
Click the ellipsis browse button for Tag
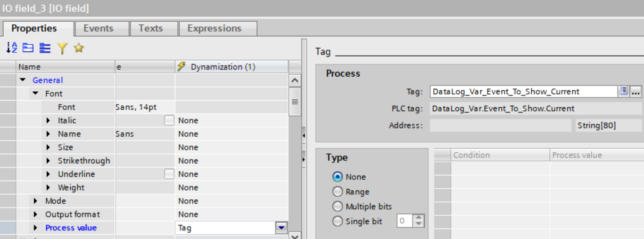point(636,91)
